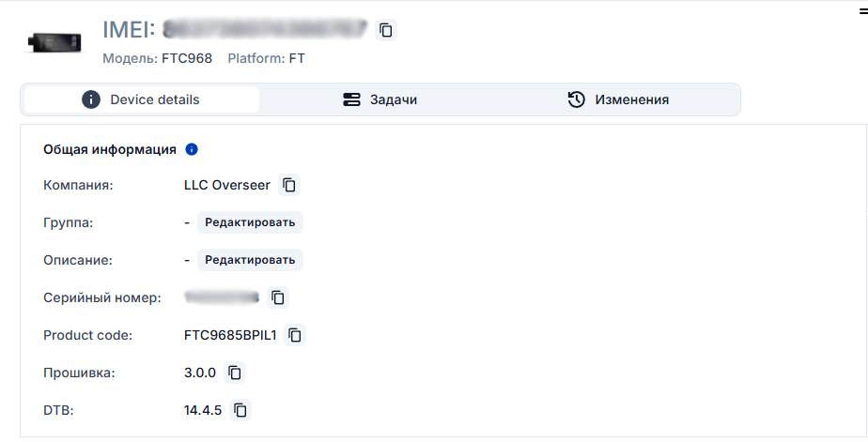Click the blurred IMEI number in header

[264, 30]
